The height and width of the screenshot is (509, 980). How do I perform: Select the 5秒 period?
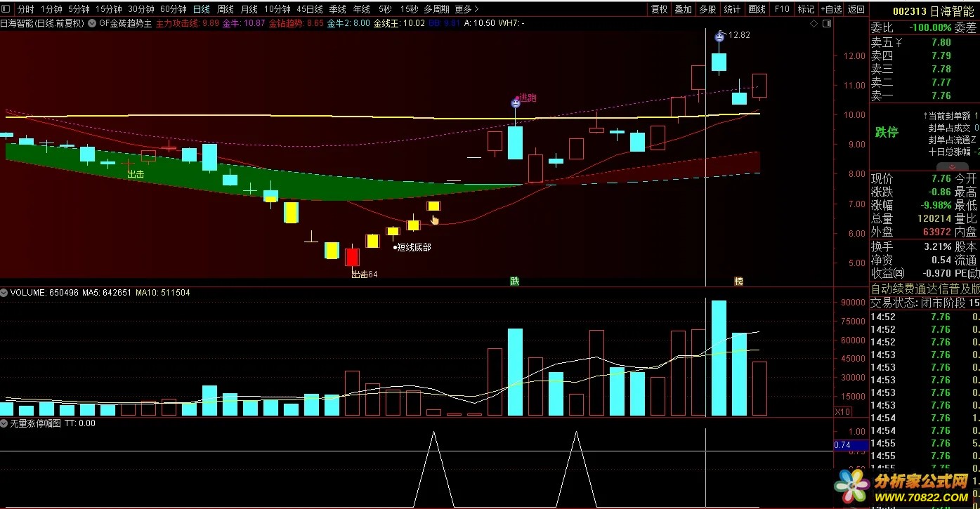(385, 9)
